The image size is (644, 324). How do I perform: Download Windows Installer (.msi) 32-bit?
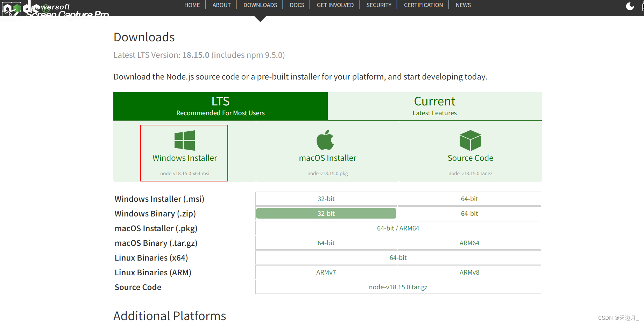326,199
